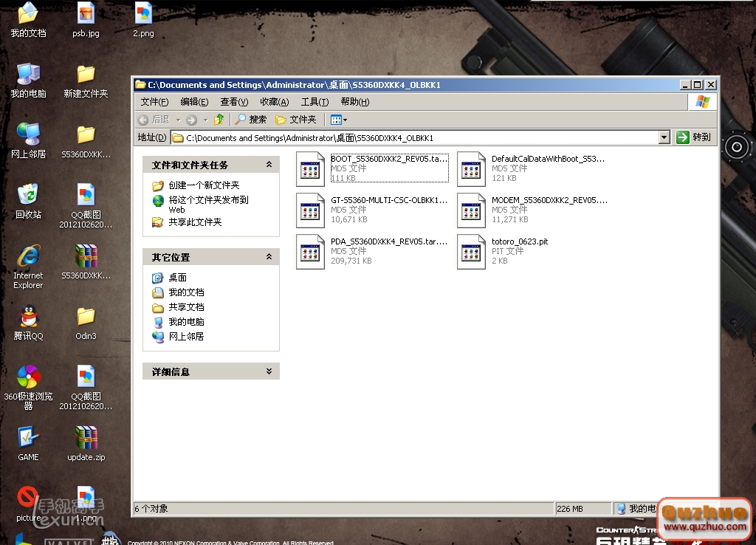
Task: Open 我的电脑 in other places panel
Action: point(186,322)
